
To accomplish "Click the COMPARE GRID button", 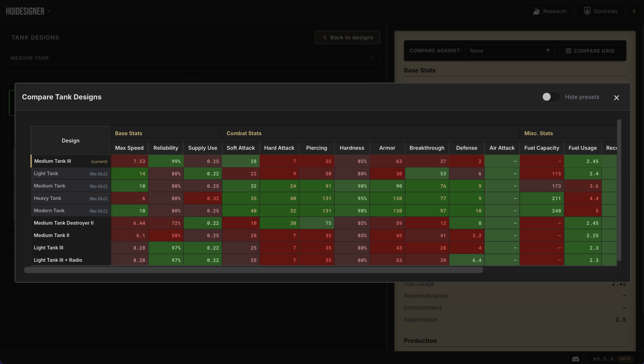I will (590, 51).
